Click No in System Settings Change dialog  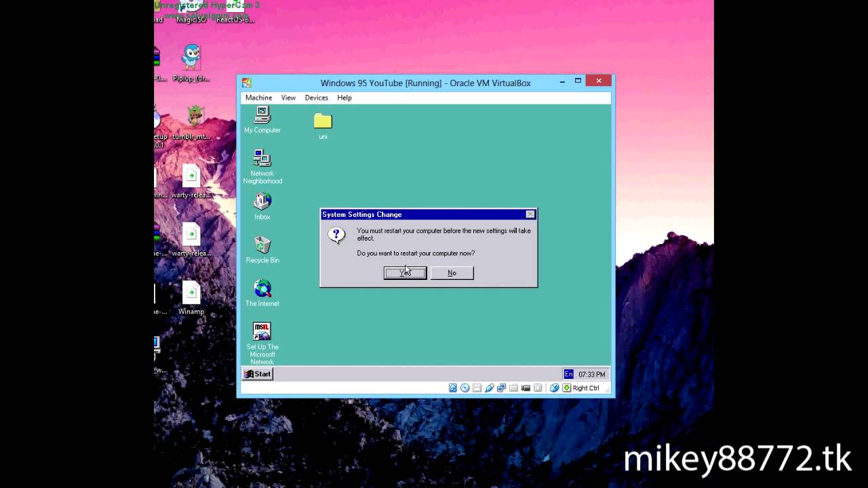pyautogui.click(x=452, y=272)
